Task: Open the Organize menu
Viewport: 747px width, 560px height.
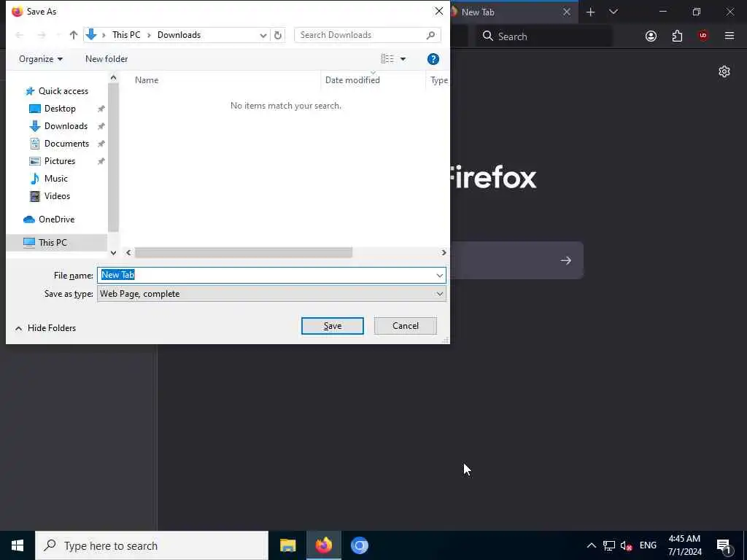Action: tap(41, 59)
